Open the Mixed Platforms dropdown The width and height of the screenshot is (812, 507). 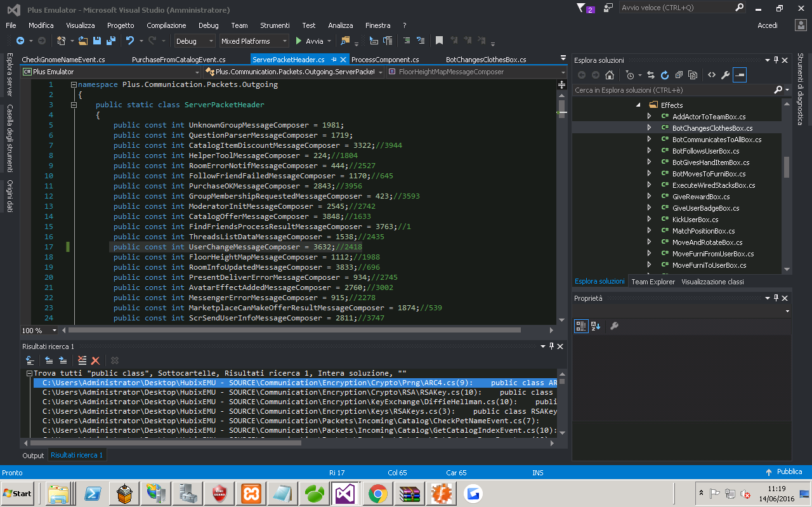click(x=285, y=41)
